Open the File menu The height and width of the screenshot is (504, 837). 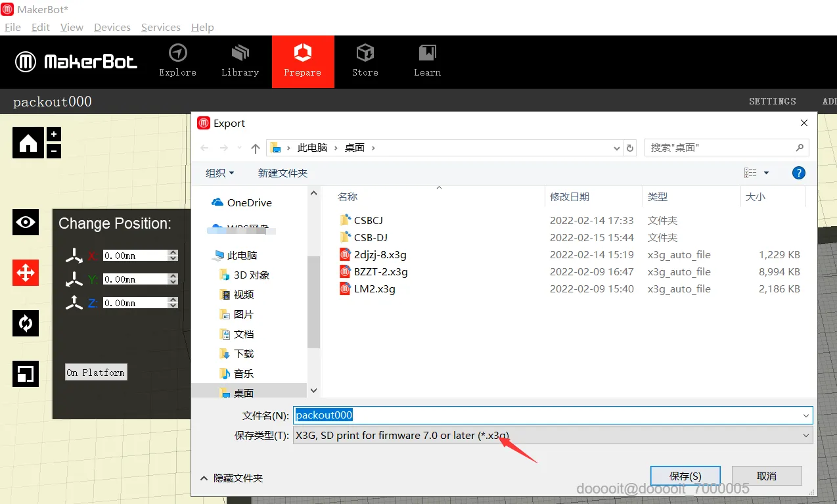click(13, 27)
